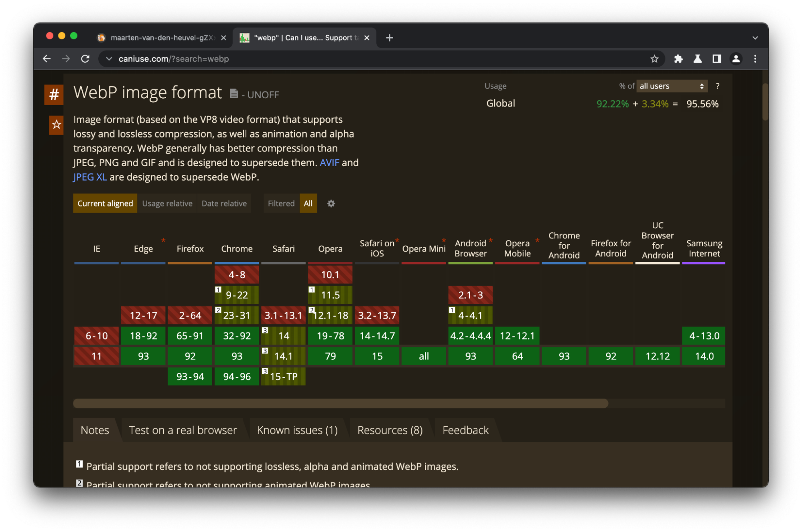The height and width of the screenshot is (532, 802).
Task: Toggle the browser side panel icon
Action: point(717,59)
